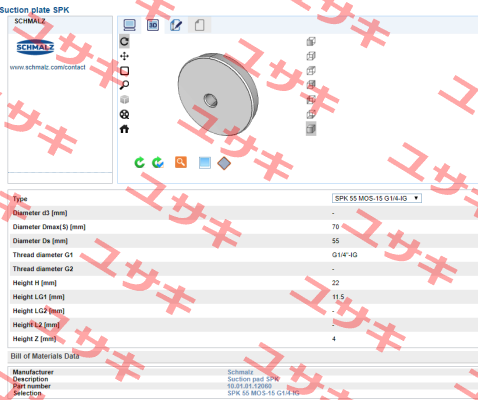Viewport: 478px width, 400px height.
Task: Open the monitor preview tab icon
Action: pyautogui.click(x=129, y=25)
